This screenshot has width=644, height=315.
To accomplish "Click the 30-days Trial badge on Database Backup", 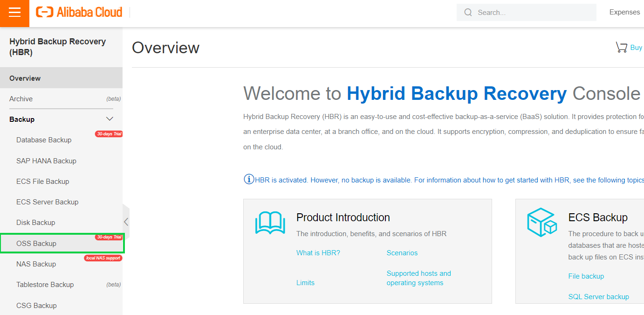I will click(x=109, y=134).
